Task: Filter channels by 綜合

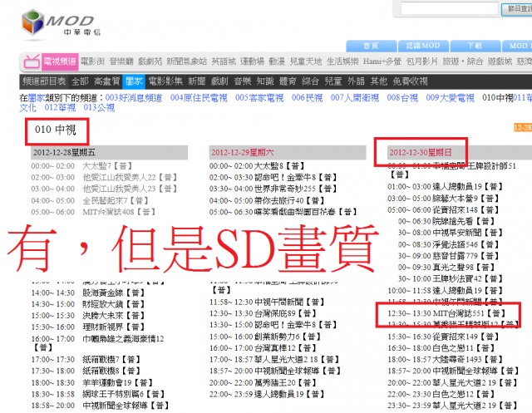Action: tap(310, 81)
